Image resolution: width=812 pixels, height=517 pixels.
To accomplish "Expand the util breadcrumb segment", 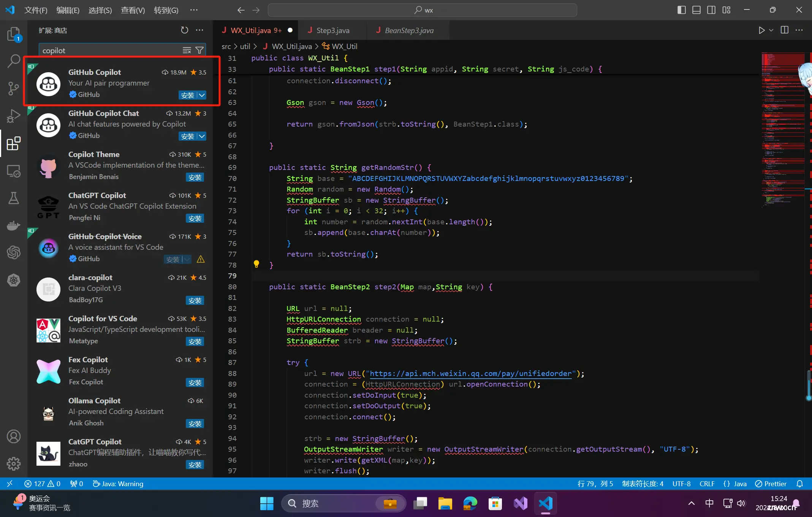I will coord(245,46).
